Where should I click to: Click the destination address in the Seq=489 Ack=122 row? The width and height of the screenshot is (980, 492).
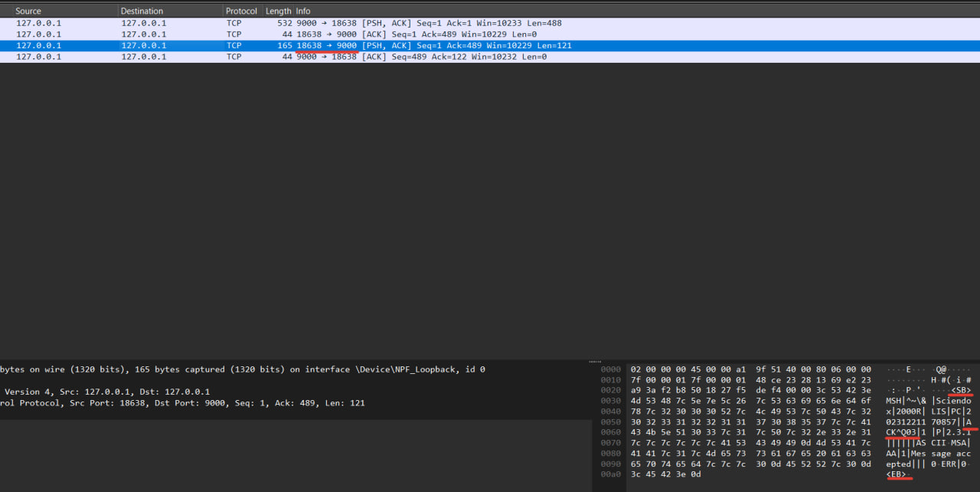click(143, 57)
